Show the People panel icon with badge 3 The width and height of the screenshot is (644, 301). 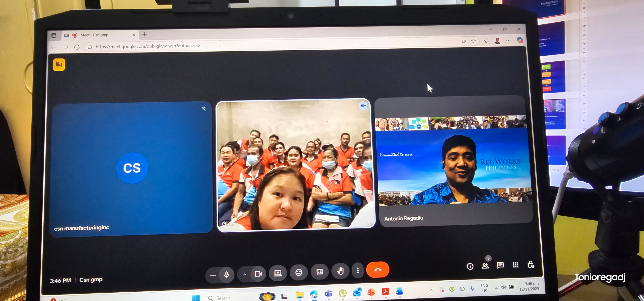pos(485,266)
